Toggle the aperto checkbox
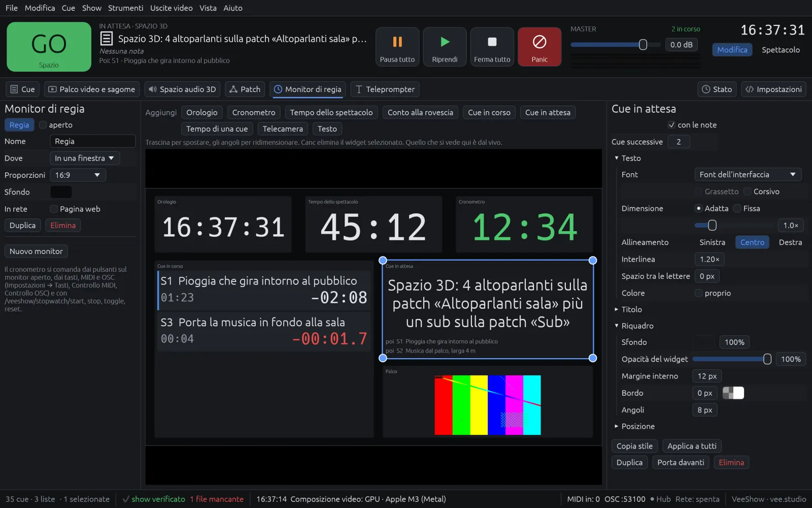Screen dimensions: 812x508 click(43, 125)
